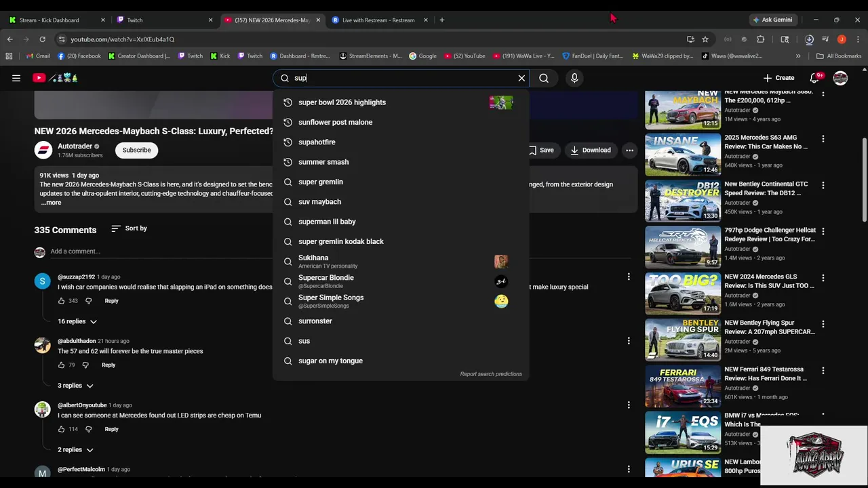Viewport: 868px width, 488px height.
Task: Open a new browser tab
Action: point(441,20)
